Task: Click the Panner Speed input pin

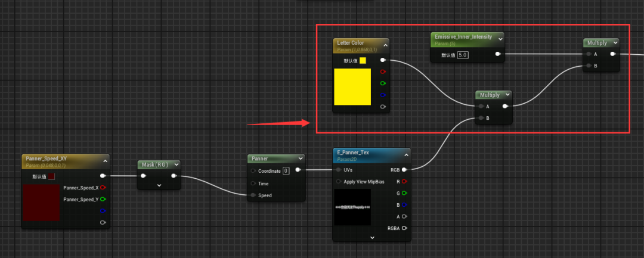Action: click(253, 195)
